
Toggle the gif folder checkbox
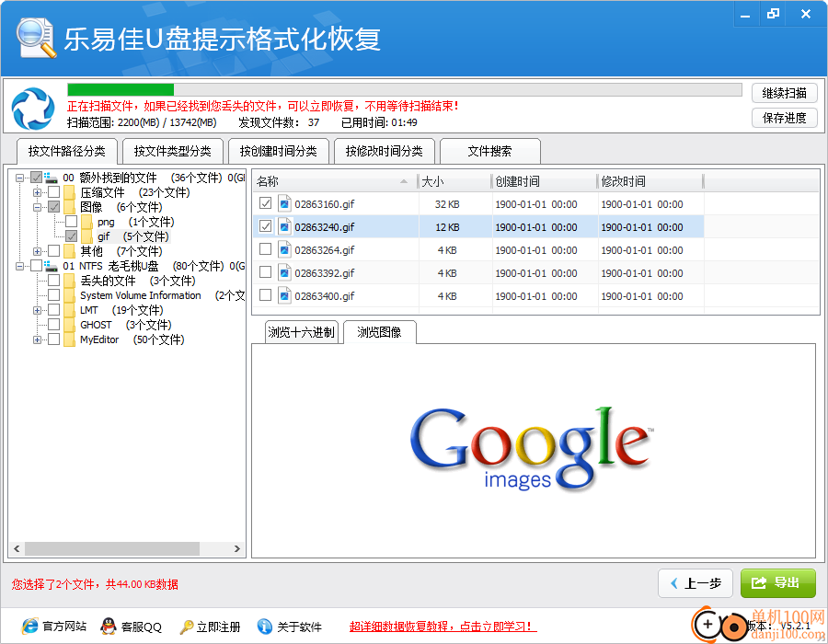click(x=71, y=236)
